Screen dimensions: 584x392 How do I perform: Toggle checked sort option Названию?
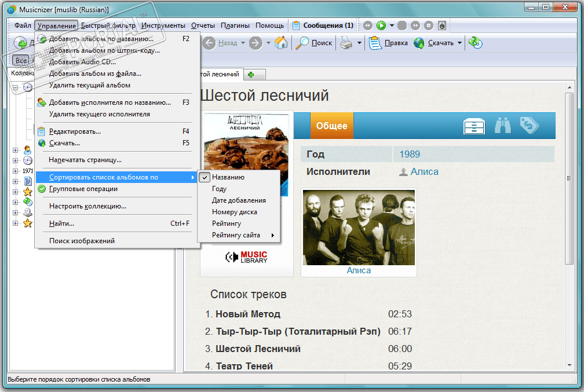pos(239,177)
